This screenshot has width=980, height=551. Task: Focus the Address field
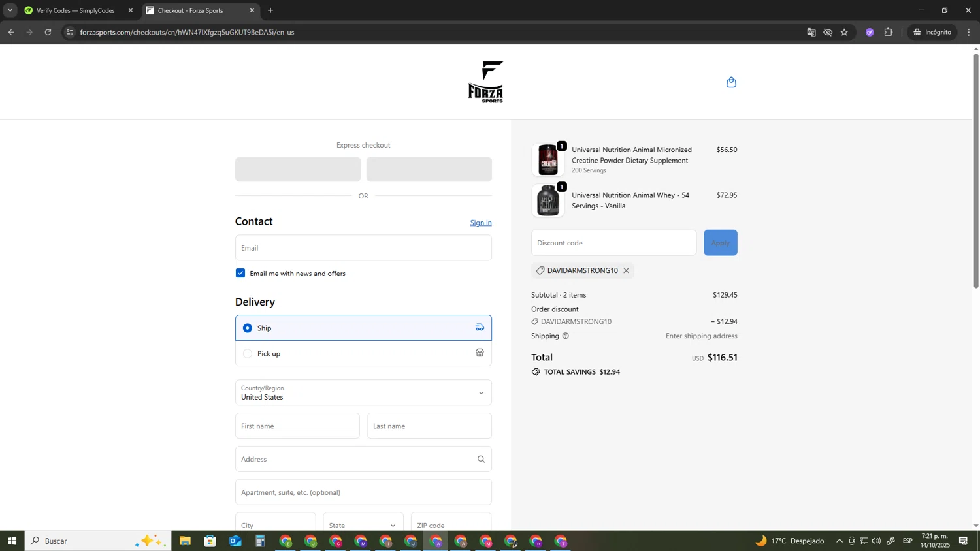[x=363, y=459]
